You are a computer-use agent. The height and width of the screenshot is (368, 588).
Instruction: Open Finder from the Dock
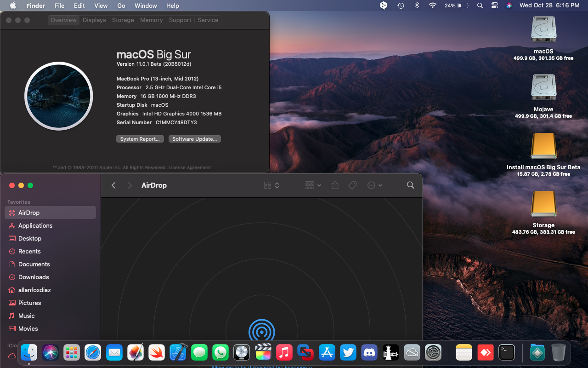click(29, 353)
